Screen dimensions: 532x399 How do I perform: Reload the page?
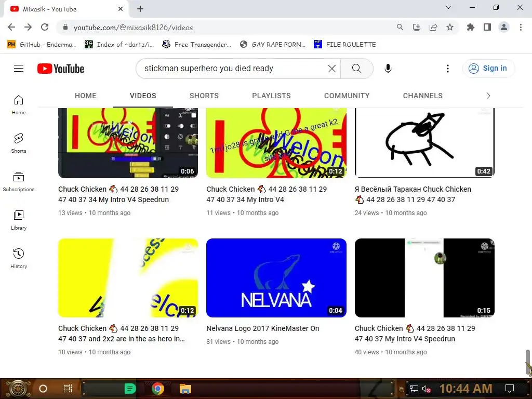tap(45, 27)
